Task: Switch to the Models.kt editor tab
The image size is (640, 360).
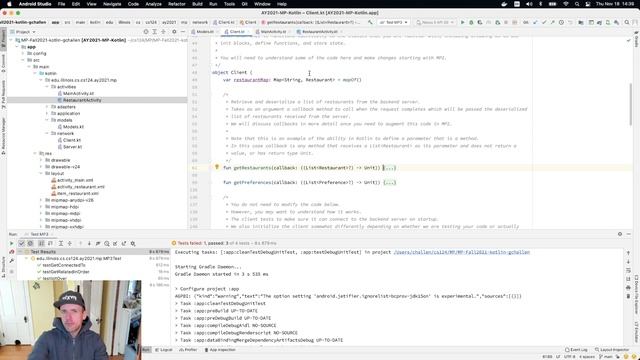Action: pyautogui.click(x=204, y=31)
